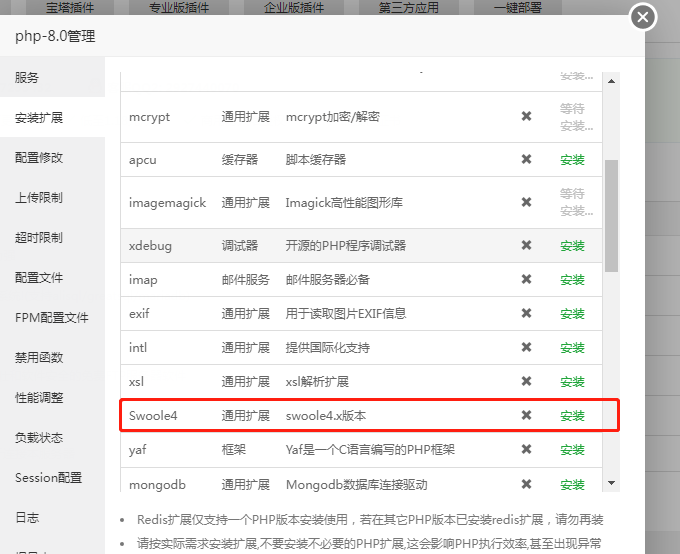This screenshot has height=554, width=680.
Task: Click the 框架 type cell for yaf
Action: coord(234,450)
